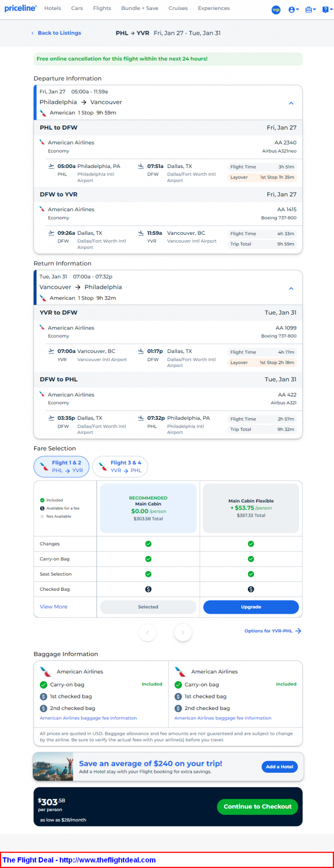Click the takeoff icon for 07:00a Vancouver

[51, 351]
